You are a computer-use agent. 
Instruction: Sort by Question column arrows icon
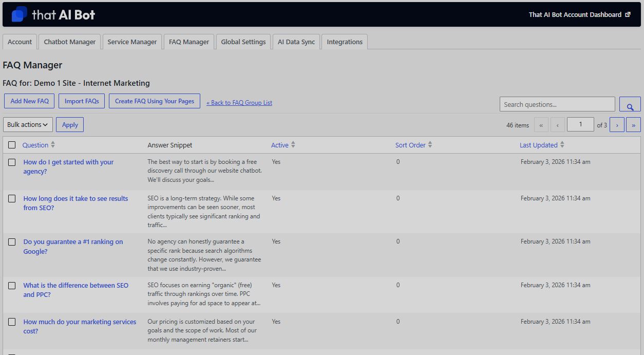tap(53, 145)
